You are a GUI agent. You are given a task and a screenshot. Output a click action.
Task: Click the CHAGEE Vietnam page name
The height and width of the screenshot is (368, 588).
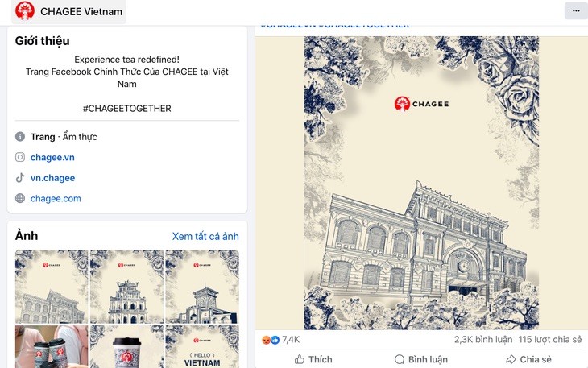(x=81, y=11)
